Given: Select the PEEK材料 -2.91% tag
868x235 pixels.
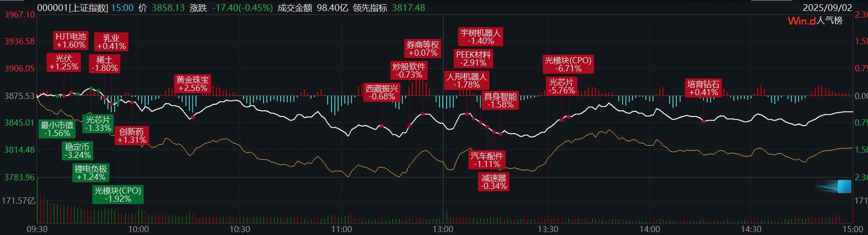Looking at the screenshot, I should (x=473, y=59).
